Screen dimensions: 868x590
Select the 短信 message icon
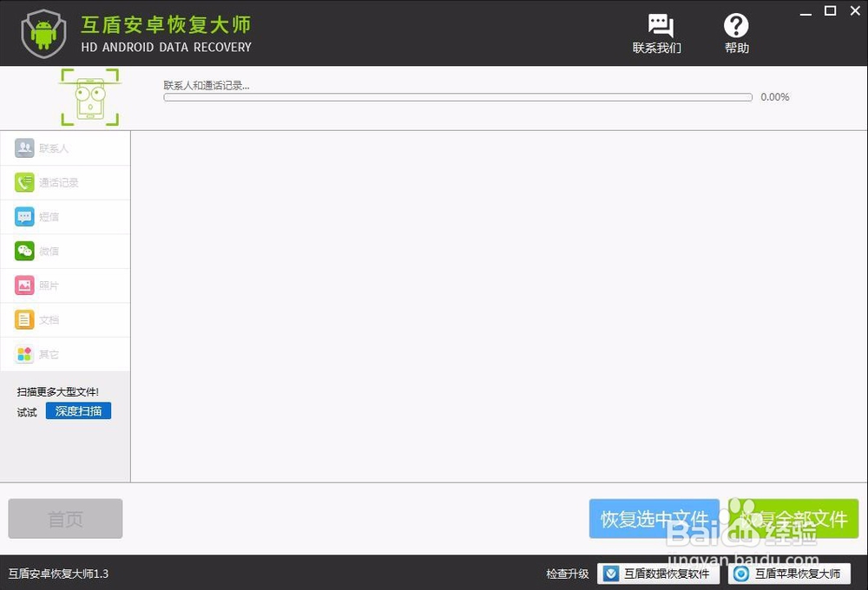coord(24,216)
